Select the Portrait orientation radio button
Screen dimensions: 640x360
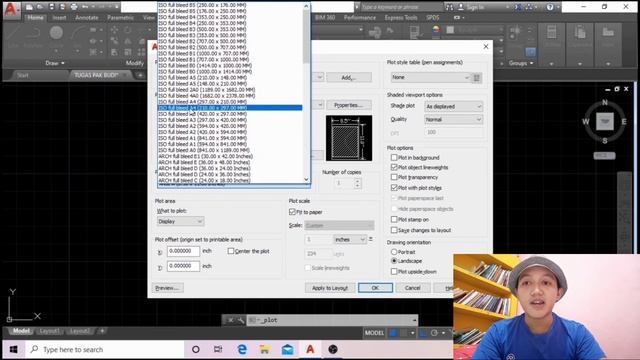394,252
